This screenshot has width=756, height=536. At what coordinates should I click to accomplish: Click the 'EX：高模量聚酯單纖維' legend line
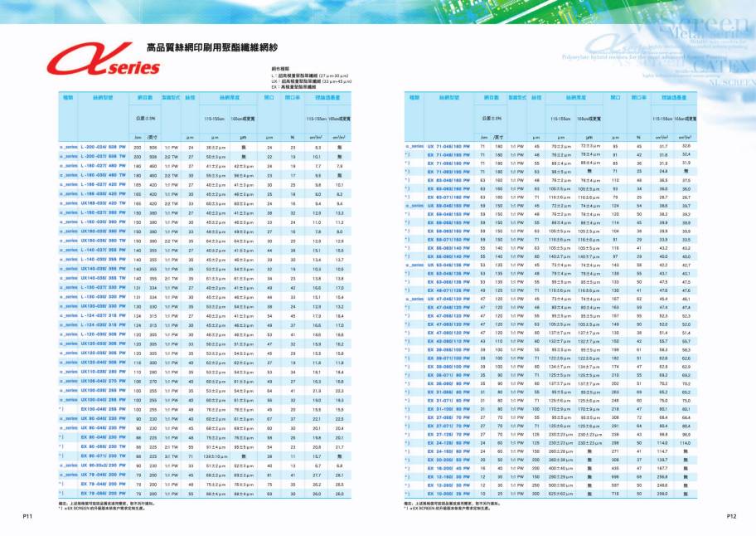tap(292, 87)
